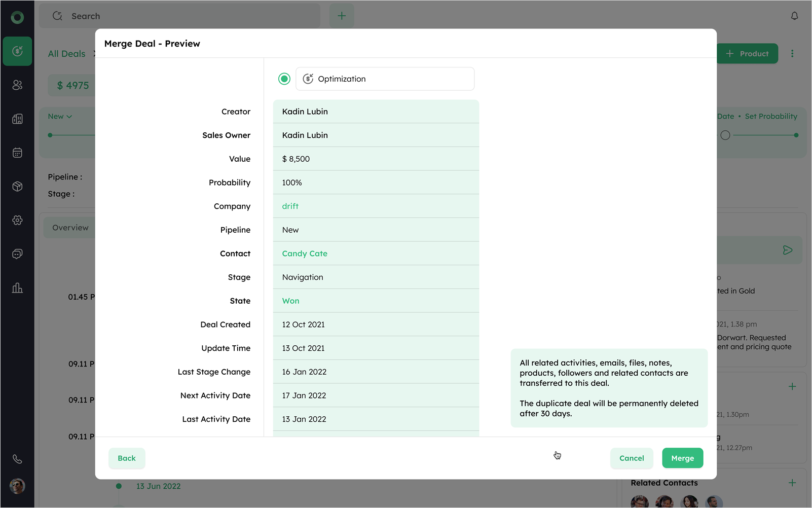Open Reports bar chart icon
Viewport: 812px width, 508px height.
click(x=17, y=288)
